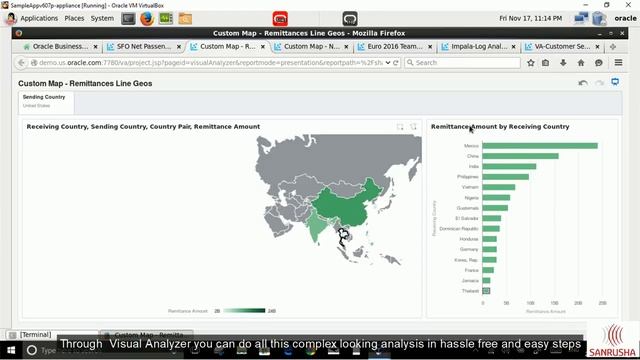Select the Philippines bar
Image resolution: width=640 pixels, height=360 pixels.
(x=505, y=177)
